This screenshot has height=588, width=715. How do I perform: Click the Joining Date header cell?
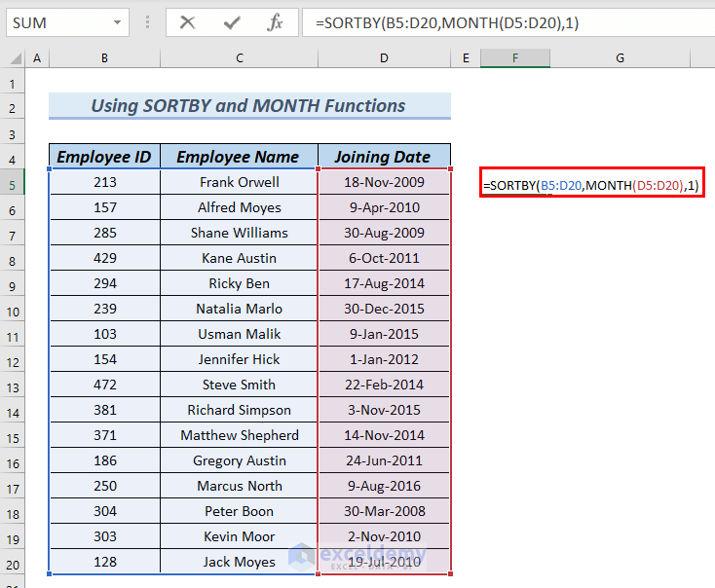tap(384, 157)
